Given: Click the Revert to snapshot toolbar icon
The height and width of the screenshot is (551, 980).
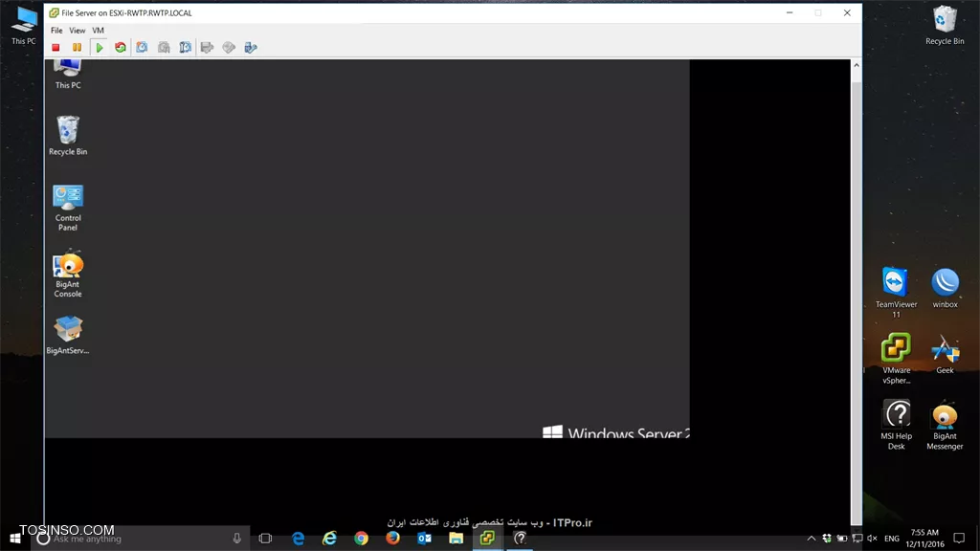Looking at the screenshot, I should [164, 48].
